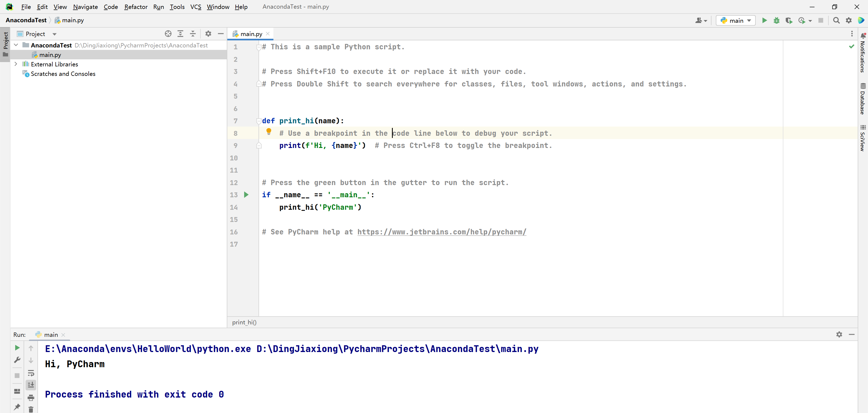Image resolution: width=868 pixels, height=413 pixels.
Task: Click Expand All in Project panel
Action: [180, 34]
